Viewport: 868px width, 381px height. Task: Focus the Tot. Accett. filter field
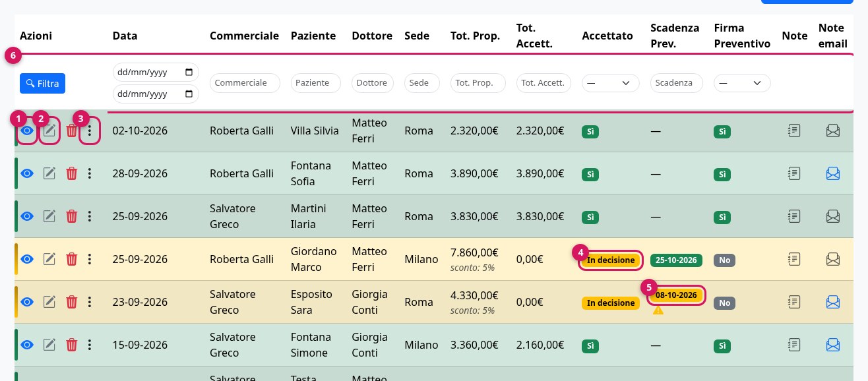coord(544,83)
